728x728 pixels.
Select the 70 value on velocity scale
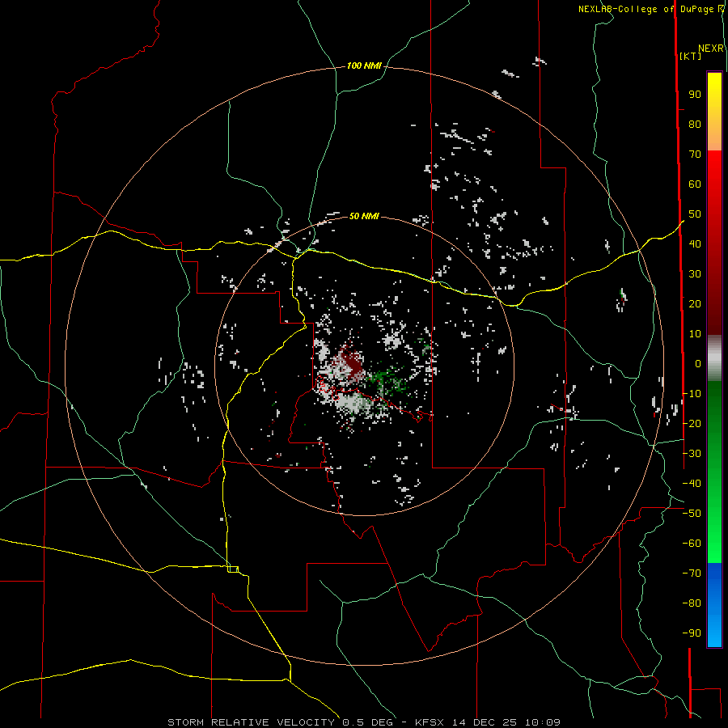[x=695, y=154]
